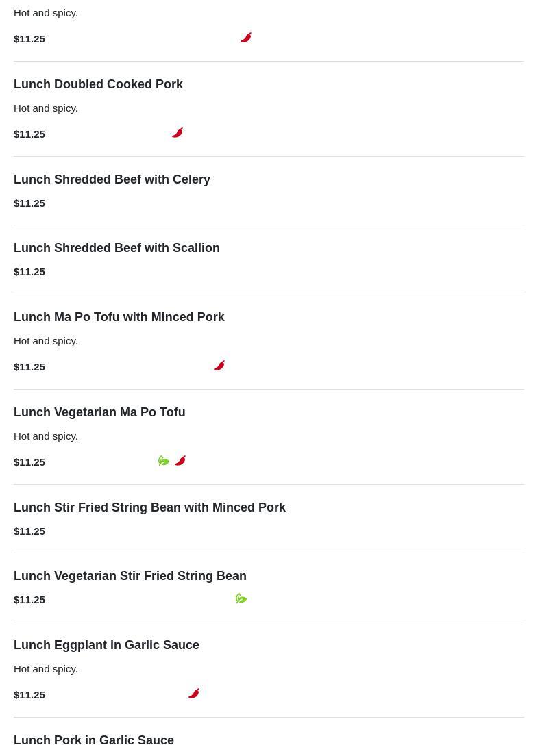Click the $11.25 price under Shredded Beef with Scallion
The image size is (538, 756).
point(29,272)
